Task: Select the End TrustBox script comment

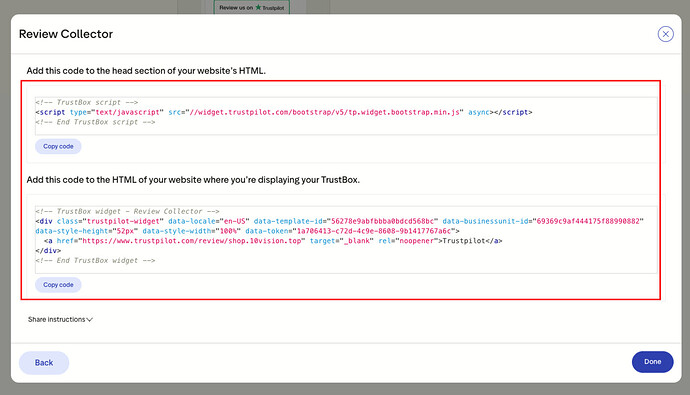Action: pos(95,122)
